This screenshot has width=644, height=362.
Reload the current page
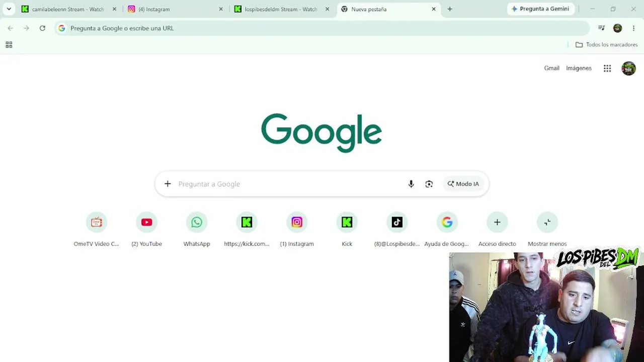(x=42, y=28)
